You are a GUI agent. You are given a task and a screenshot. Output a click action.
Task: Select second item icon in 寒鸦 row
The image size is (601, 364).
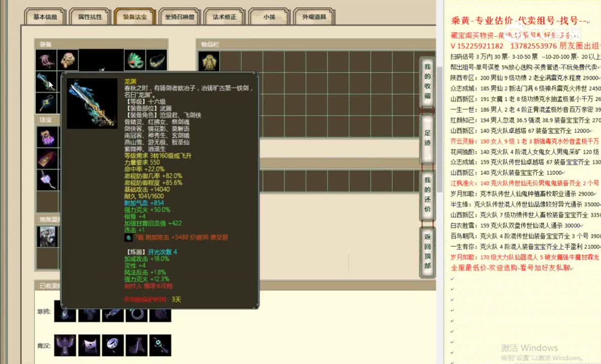[89, 314]
